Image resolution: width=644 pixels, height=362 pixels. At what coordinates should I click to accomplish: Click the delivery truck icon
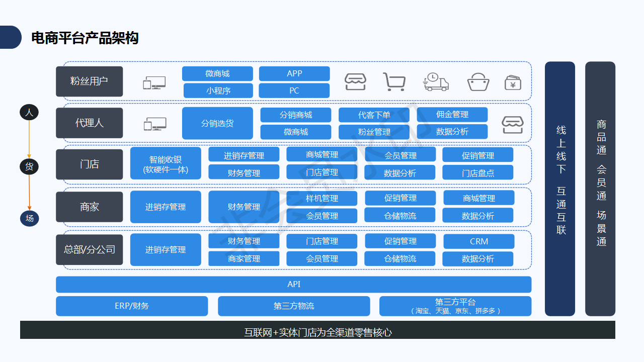(x=436, y=82)
